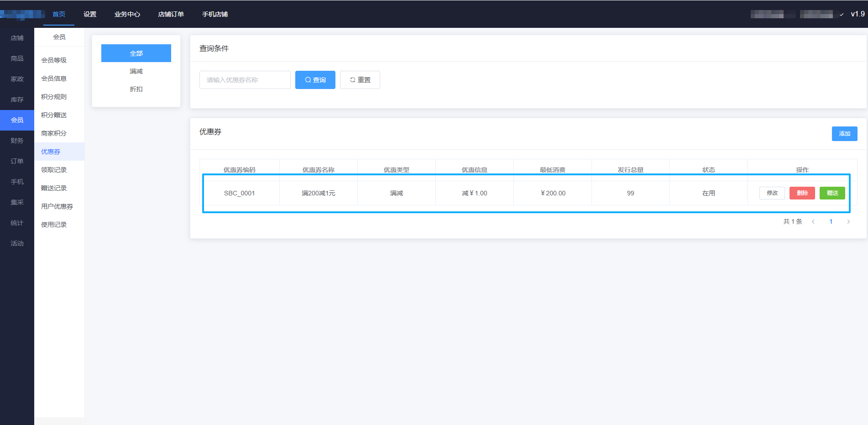Click the 重置 reset button
Image resolution: width=868 pixels, height=425 pixels.
tap(360, 80)
